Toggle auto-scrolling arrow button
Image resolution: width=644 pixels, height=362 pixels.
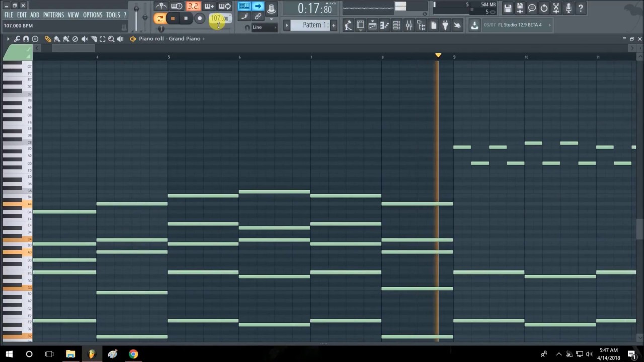pyautogui.click(x=258, y=6)
